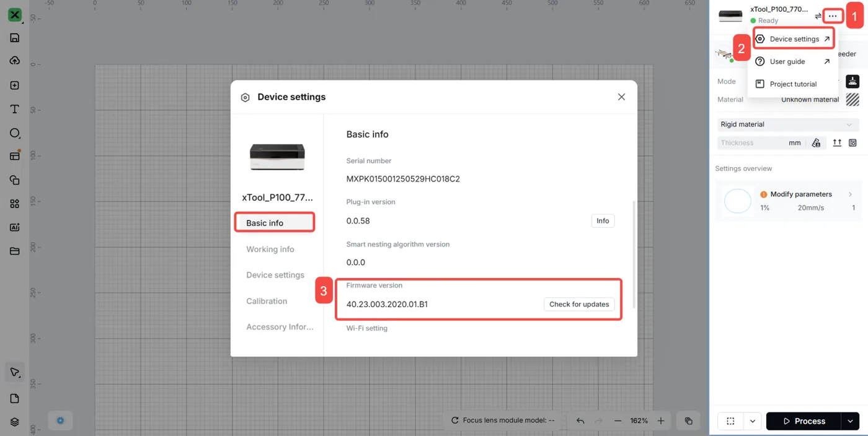Click the Undo arrow in bottom toolbar
The height and width of the screenshot is (436, 868).
580,421
